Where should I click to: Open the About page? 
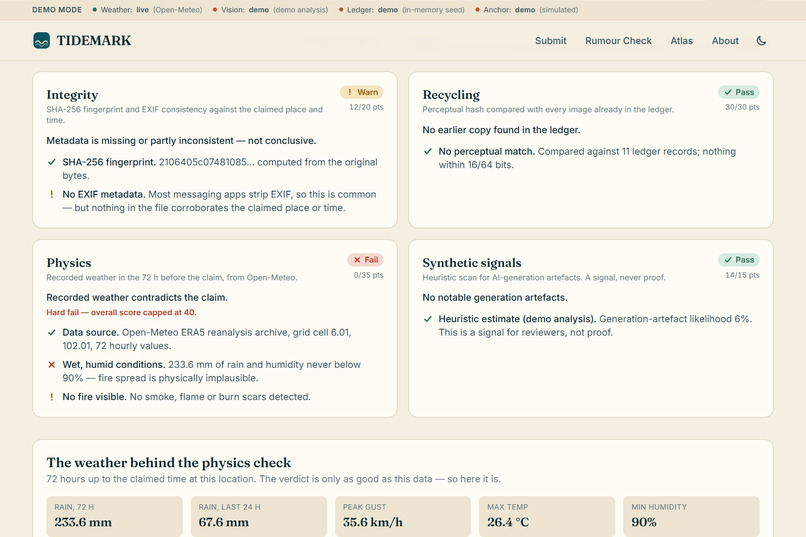coord(725,41)
